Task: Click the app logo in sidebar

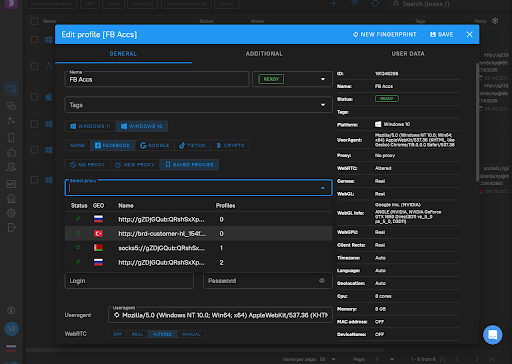Action: [x=11, y=4]
